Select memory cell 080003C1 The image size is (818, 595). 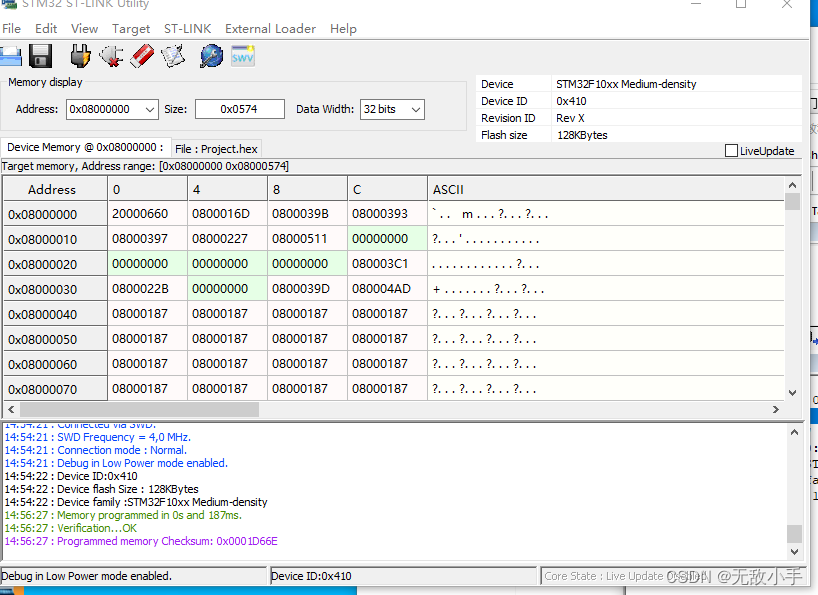click(387, 264)
